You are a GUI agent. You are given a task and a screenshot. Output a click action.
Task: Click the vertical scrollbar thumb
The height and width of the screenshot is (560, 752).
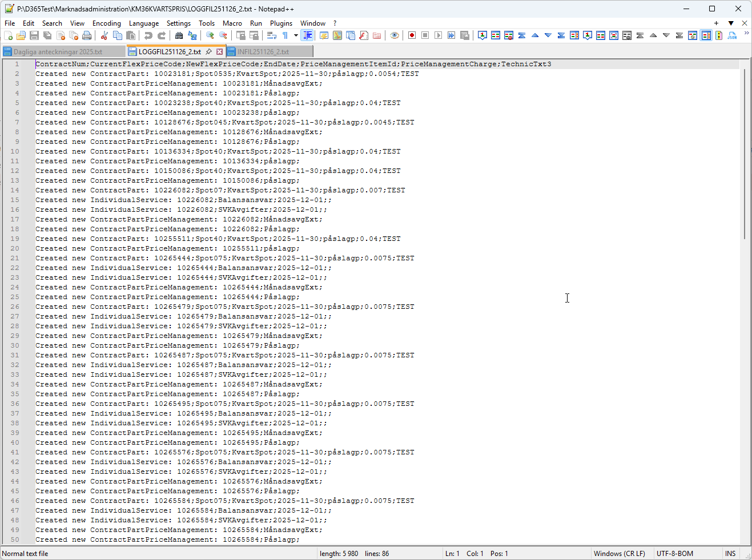coord(745,154)
